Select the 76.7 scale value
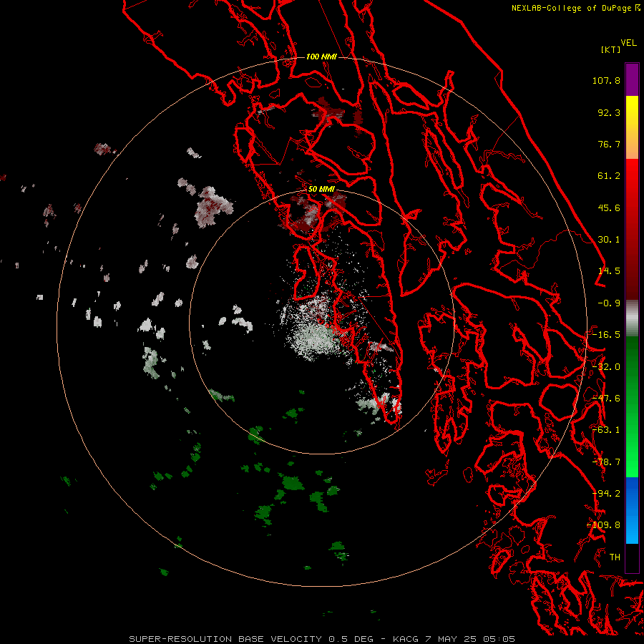 click(x=609, y=144)
